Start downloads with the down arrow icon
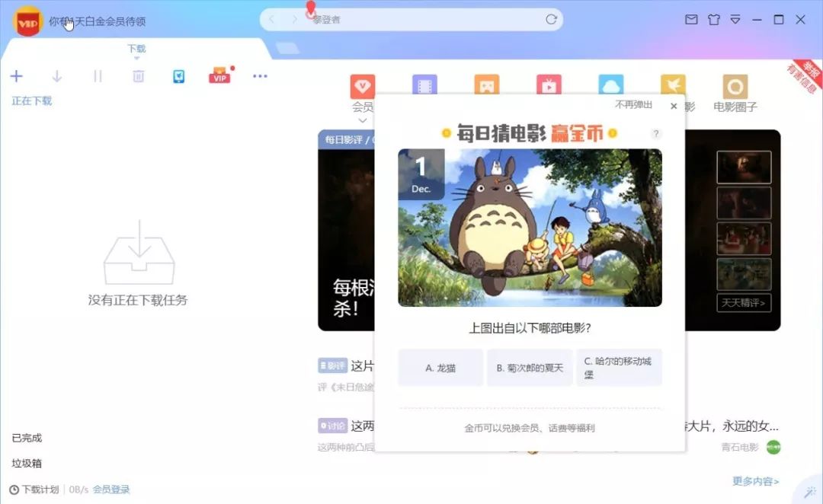 tap(56, 76)
